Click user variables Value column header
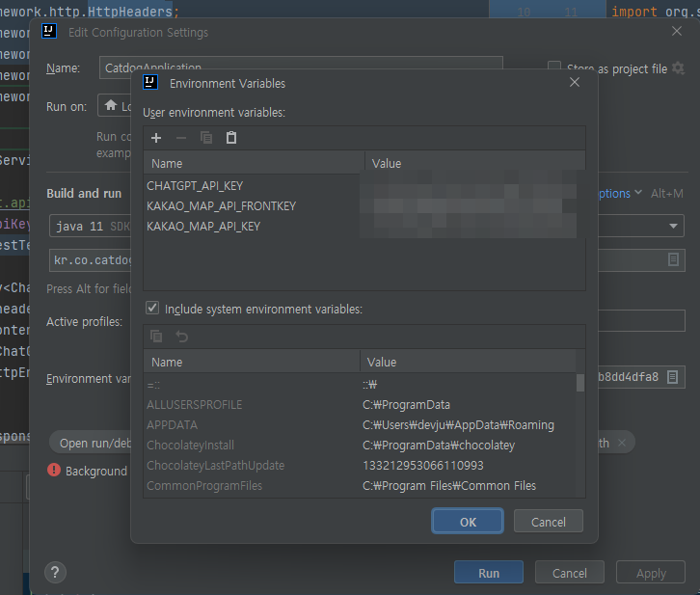 (475, 163)
